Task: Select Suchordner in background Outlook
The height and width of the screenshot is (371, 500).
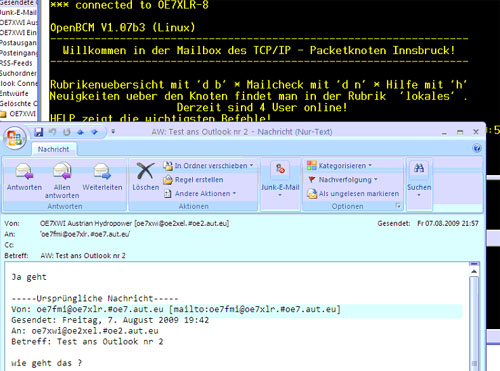Action: coord(18,73)
